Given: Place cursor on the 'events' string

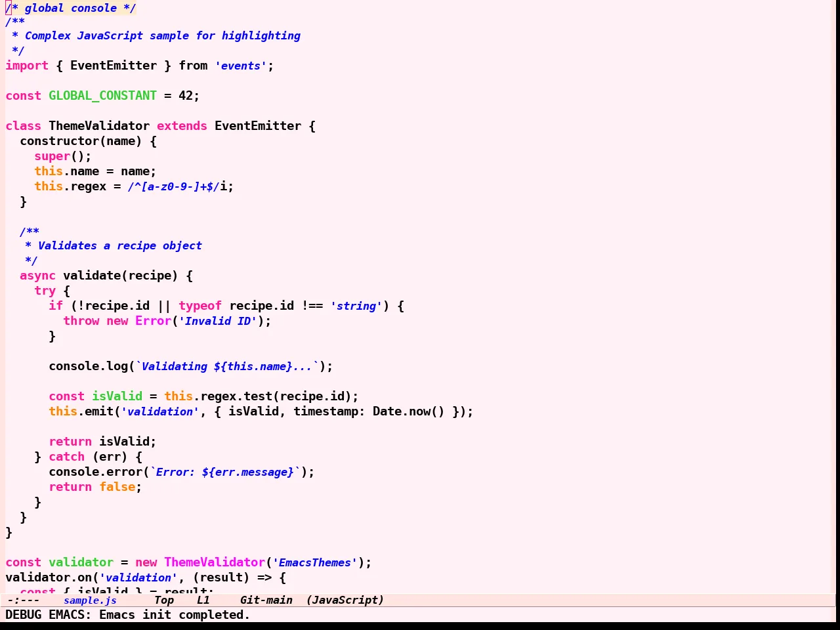Looking at the screenshot, I should 240,66.
